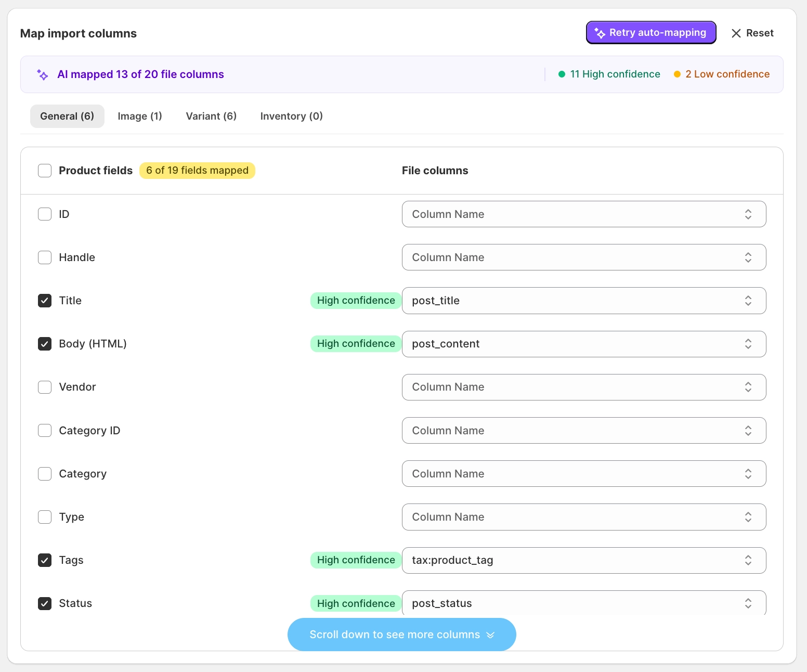Screen dimensions: 807x672
Task: Uncheck the Tags field checkbox
Action: point(45,560)
